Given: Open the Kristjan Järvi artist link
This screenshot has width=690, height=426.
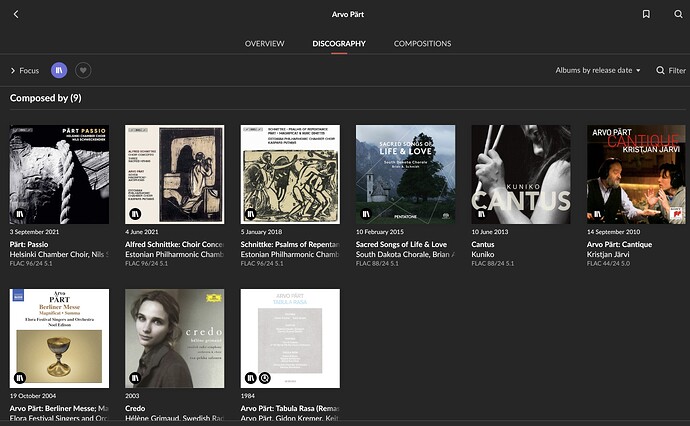Looking at the screenshot, I should pyautogui.click(x=614, y=254).
